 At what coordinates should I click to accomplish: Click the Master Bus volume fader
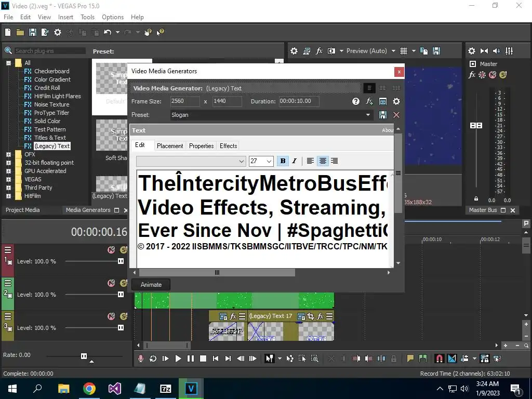476,126
